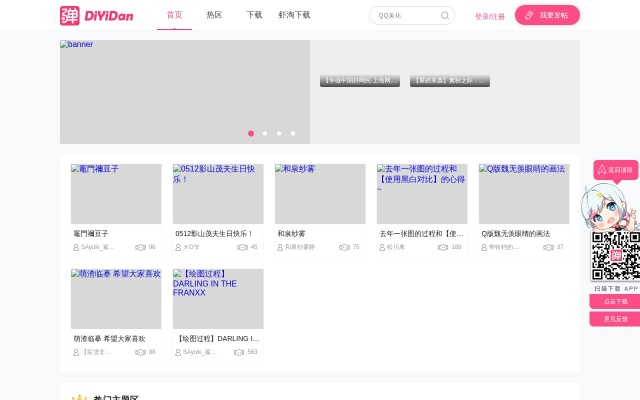Select the fourth carousel dot indicator

293,133
